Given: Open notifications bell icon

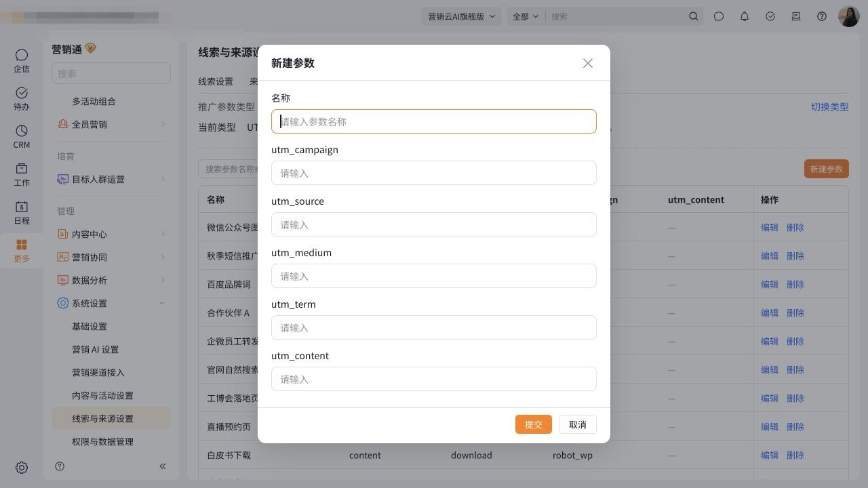Looking at the screenshot, I should click(x=745, y=16).
